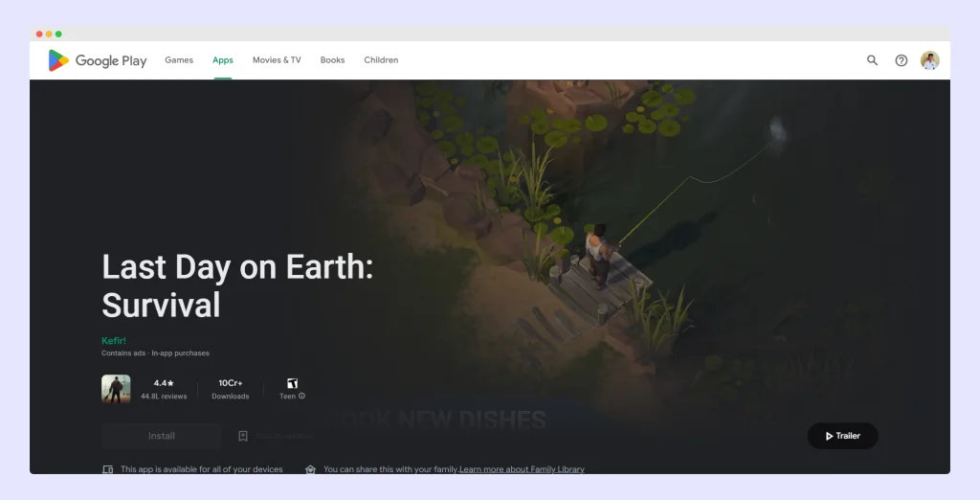The image size is (980, 500).
Task: Click the yellow minimize window dot
Action: tap(49, 34)
